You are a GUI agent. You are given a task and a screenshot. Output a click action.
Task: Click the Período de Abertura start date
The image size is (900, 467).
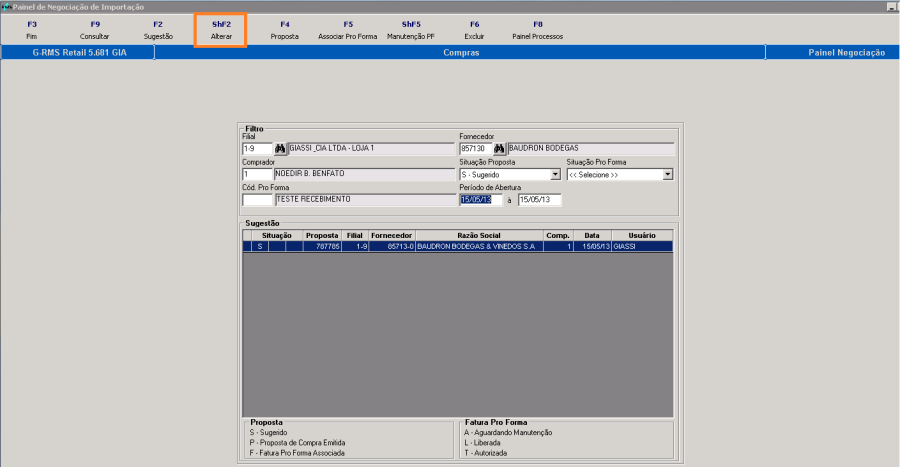click(x=481, y=200)
